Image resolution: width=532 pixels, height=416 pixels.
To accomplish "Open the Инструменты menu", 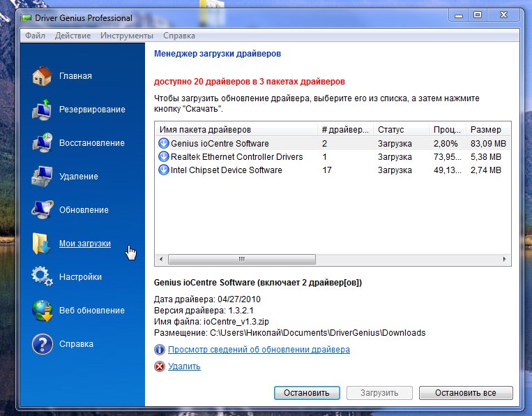I will click(x=126, y=36).
